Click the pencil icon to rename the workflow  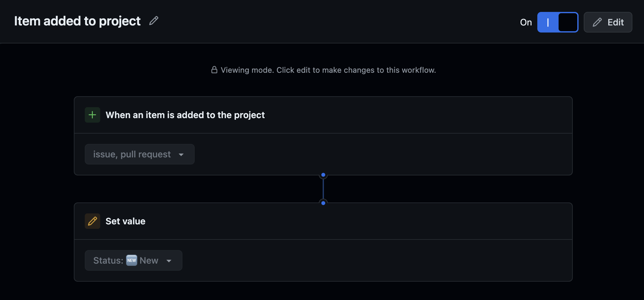coord(154,21)
